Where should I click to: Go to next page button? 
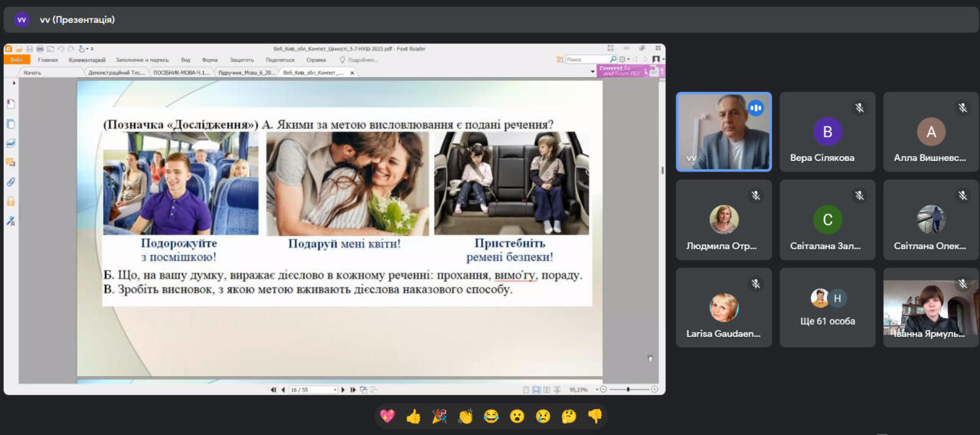click(343, 390)
